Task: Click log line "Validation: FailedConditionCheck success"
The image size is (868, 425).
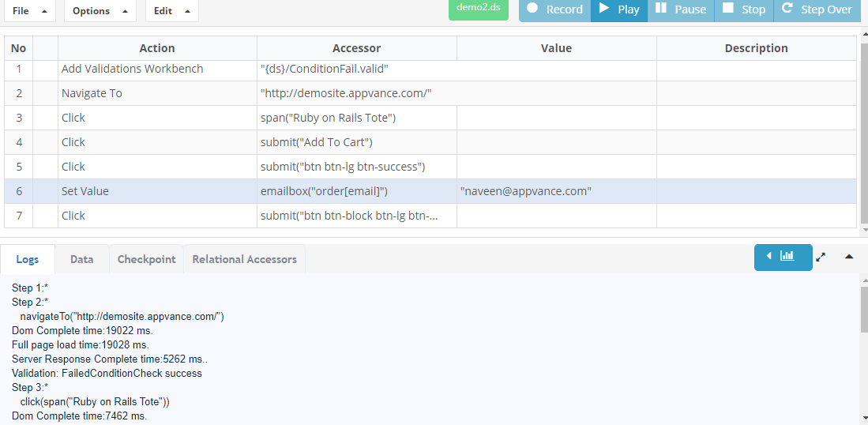Action: pos(107,374)
